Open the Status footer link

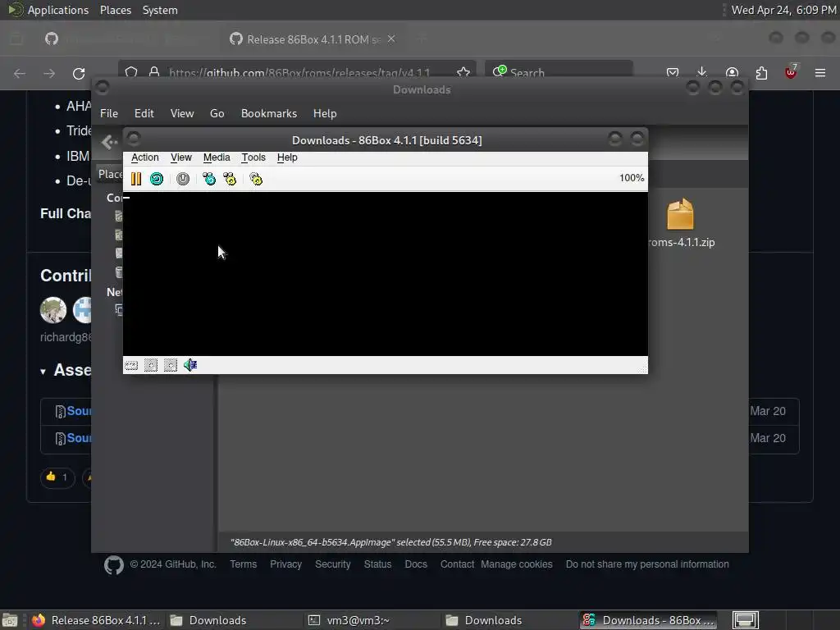377,564
